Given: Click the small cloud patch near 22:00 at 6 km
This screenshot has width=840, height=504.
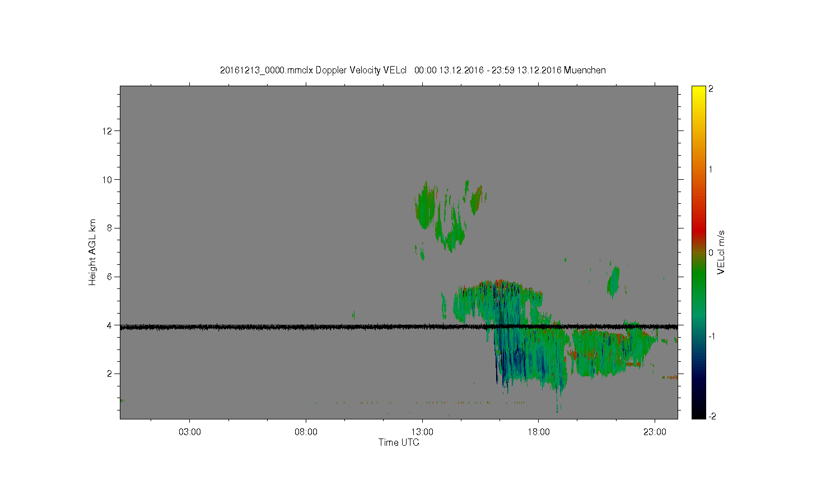Looking at the screenshot, I should 614,281.
